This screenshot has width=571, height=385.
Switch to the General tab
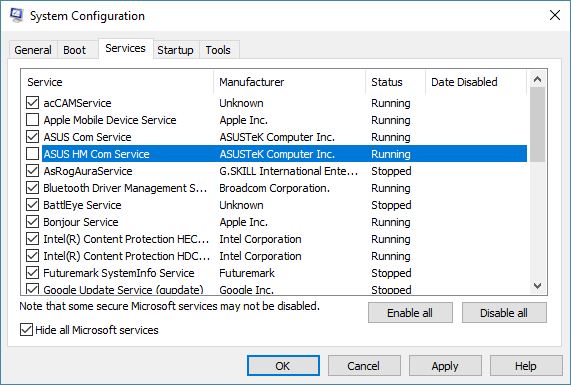[33, 50]
